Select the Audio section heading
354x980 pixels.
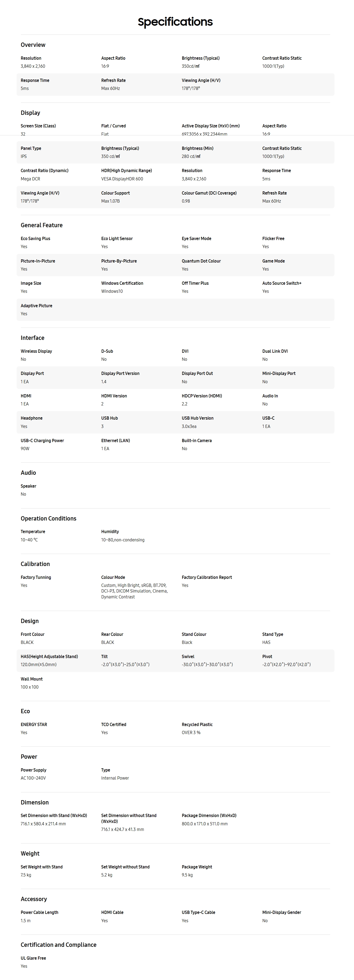click(28, 473)
